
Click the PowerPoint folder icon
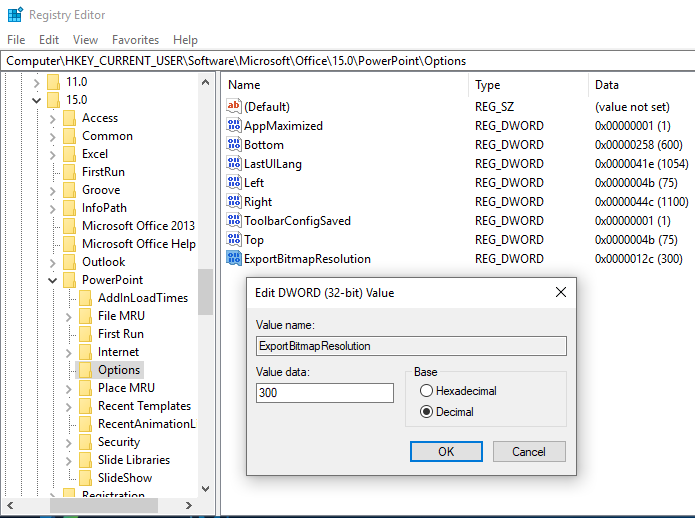[69, 280]
